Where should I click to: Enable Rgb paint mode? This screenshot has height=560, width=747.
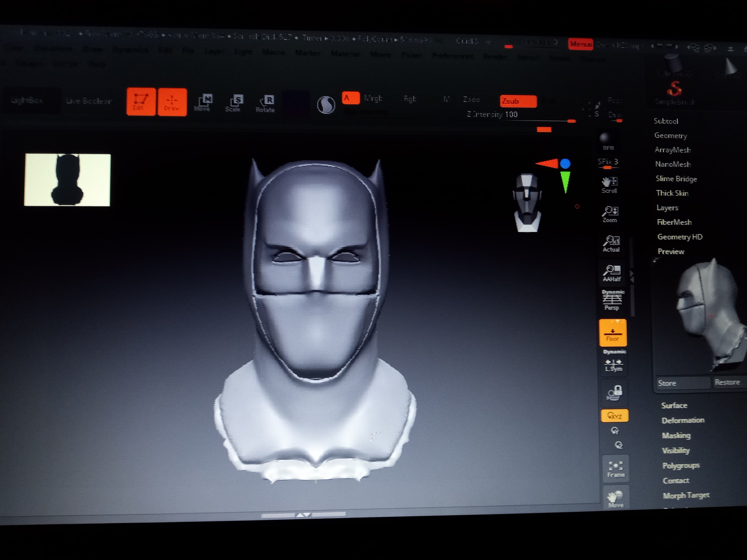coord(410,99)
